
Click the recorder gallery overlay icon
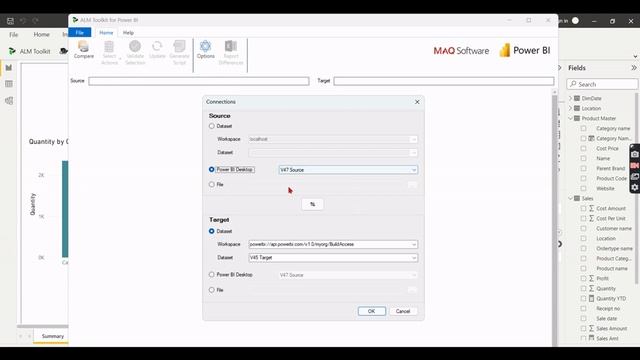(x=635, y=176)
